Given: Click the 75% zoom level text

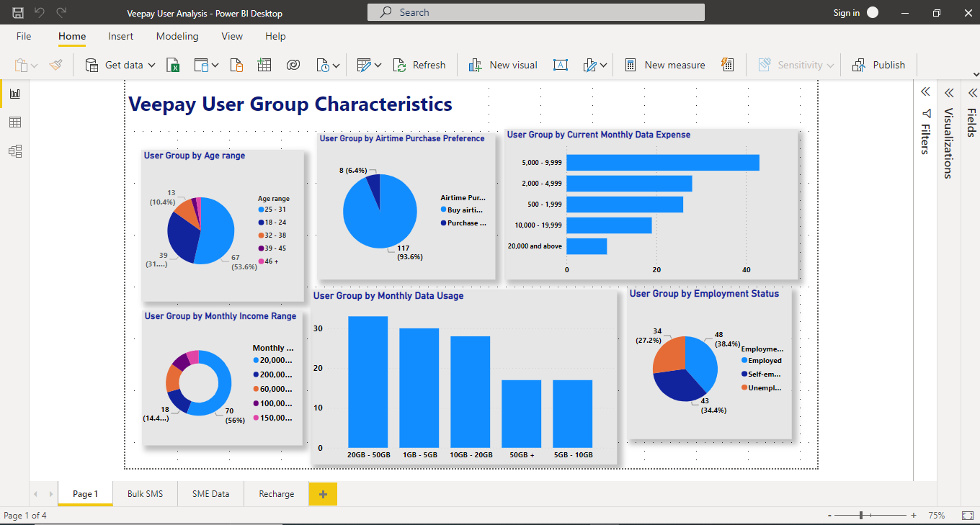Looking at the screenshot, I should coord(937,516).
